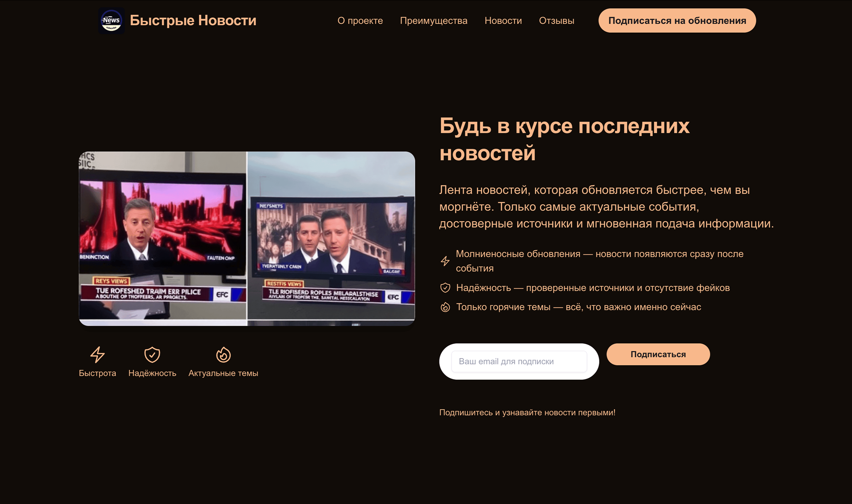Click the flame icon next to Только горячие темы
The image size is (852, 504).
[445, 306]
